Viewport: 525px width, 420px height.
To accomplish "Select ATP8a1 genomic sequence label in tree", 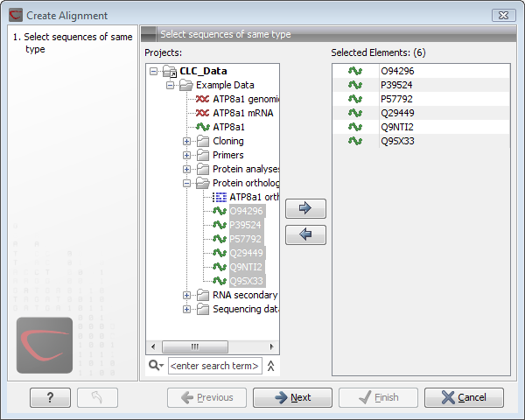I will tap(246, 99).
